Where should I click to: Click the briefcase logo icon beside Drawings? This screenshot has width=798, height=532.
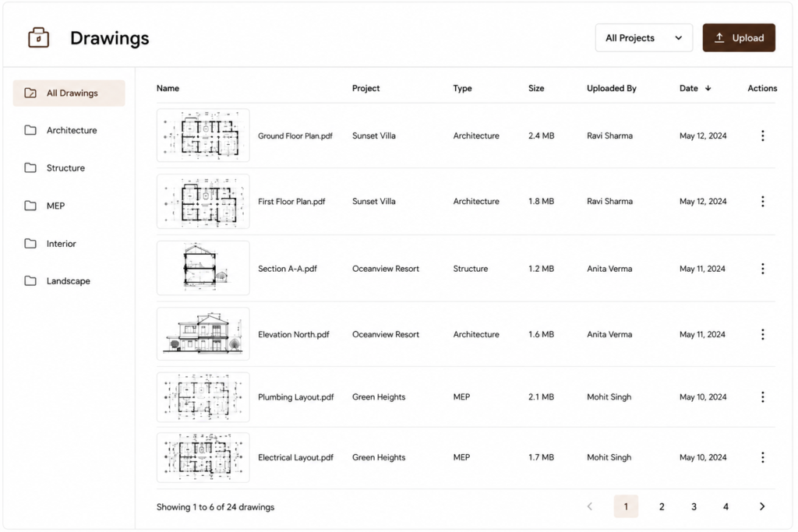38,37
